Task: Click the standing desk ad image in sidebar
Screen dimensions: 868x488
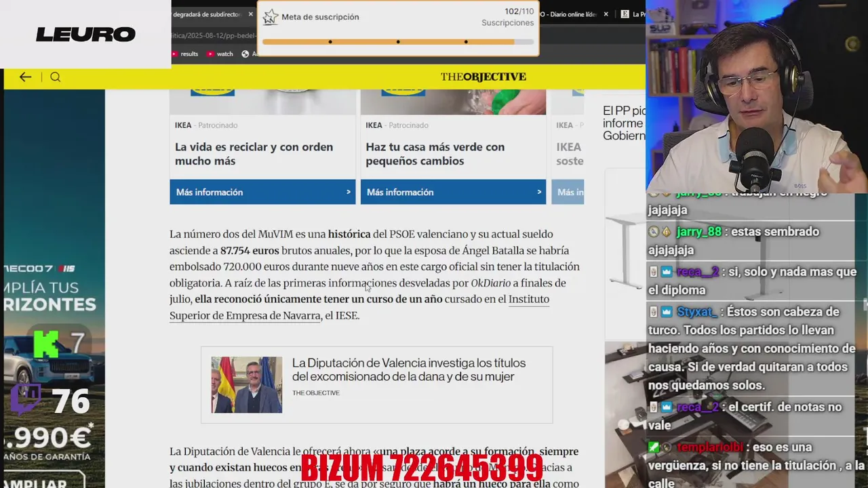Action: [625, 254]
